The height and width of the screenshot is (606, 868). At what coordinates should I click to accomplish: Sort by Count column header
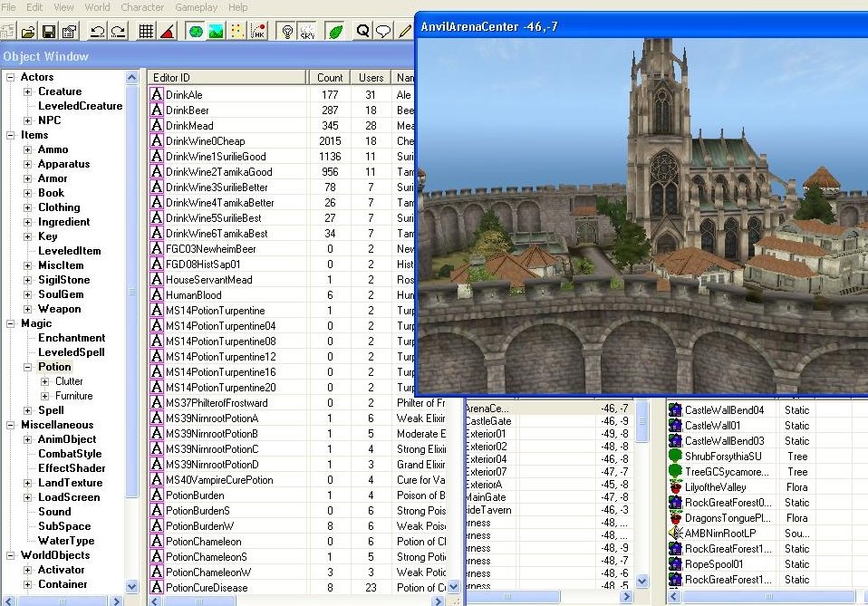pos(330,78)
